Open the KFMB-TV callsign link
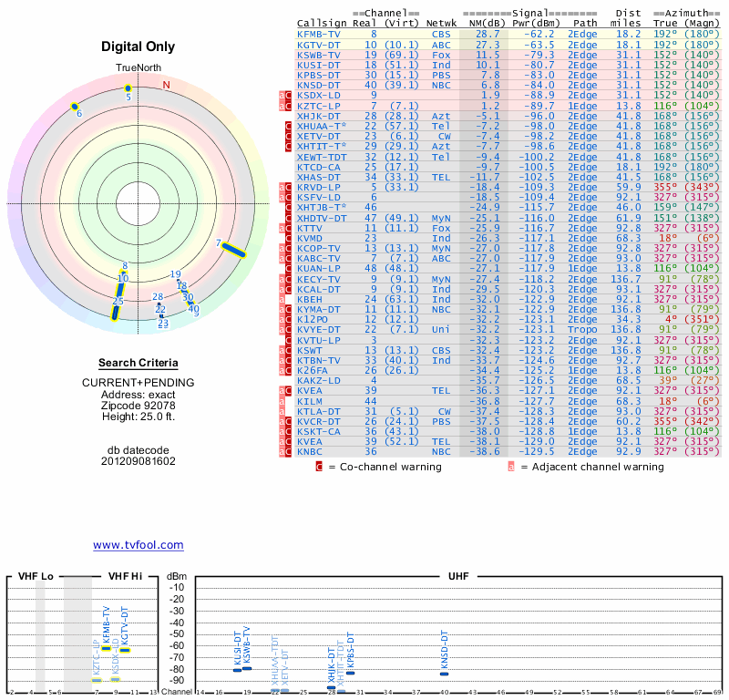The height and width of the screenshot is (700, 729). tap(318, 34)
